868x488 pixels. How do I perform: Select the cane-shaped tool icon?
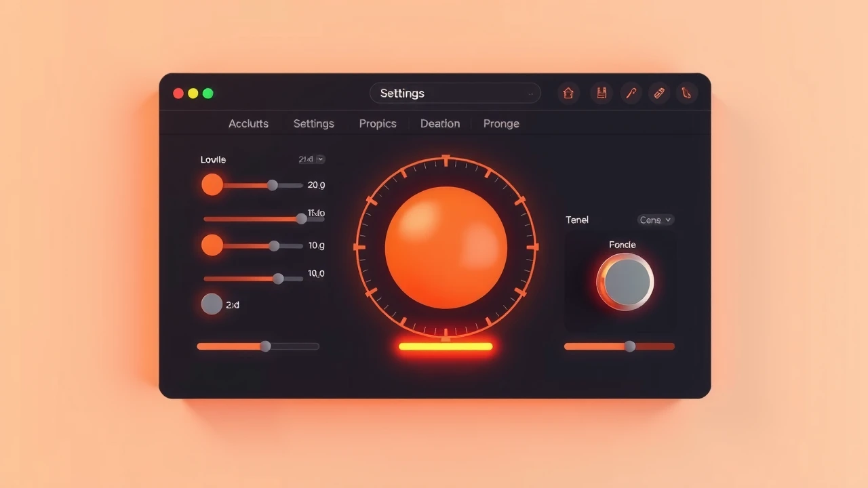631,94
